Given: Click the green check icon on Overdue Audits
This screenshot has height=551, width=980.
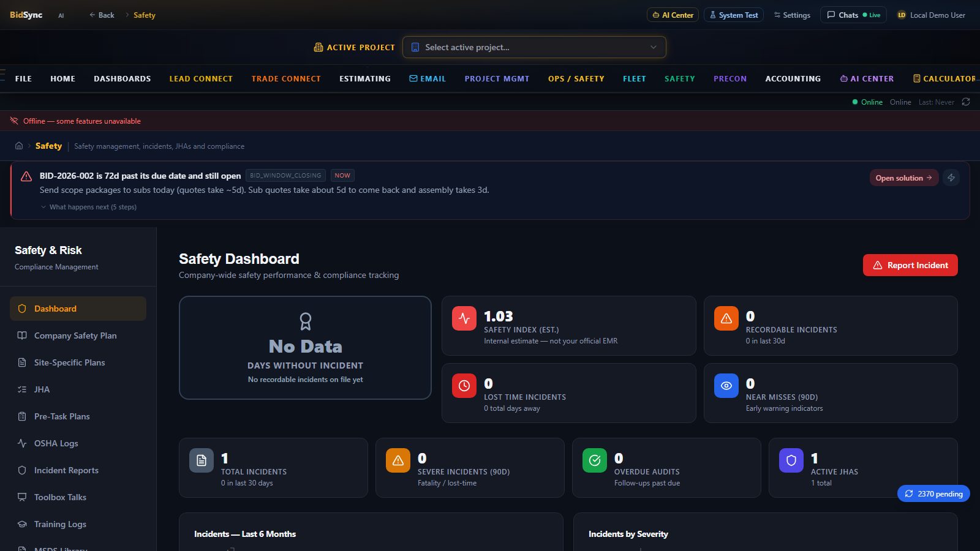Looking at the screenshot, I should pyautogui.click(x=595, y=460).
